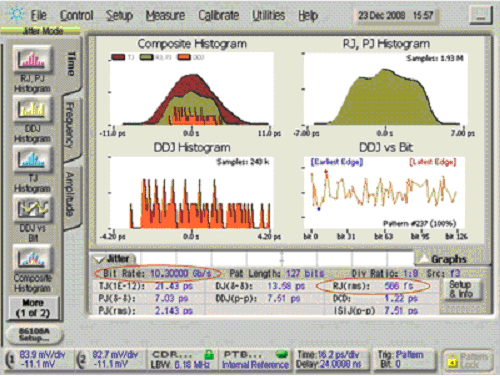
Task: Choose the Composite Histogram icon
Action: [x=32, y=258]
